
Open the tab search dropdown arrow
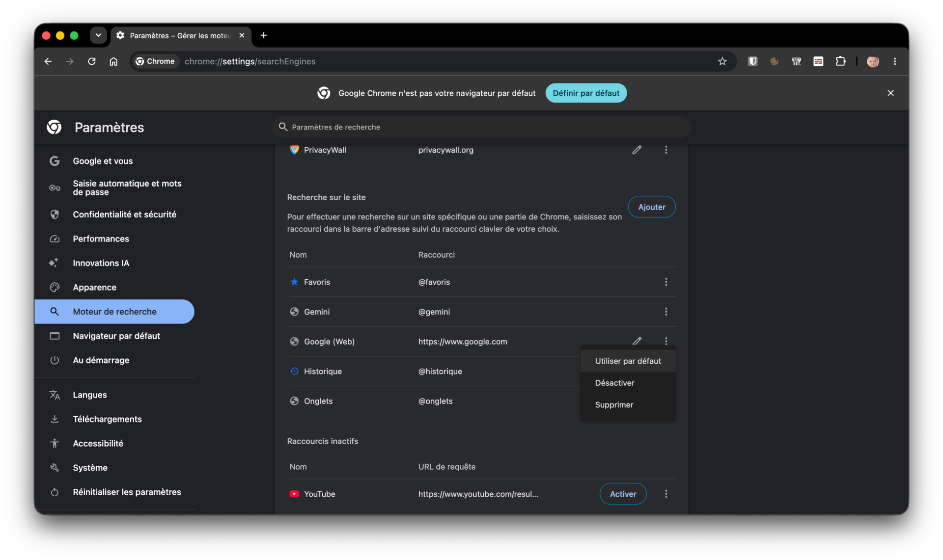click(98, 35)
